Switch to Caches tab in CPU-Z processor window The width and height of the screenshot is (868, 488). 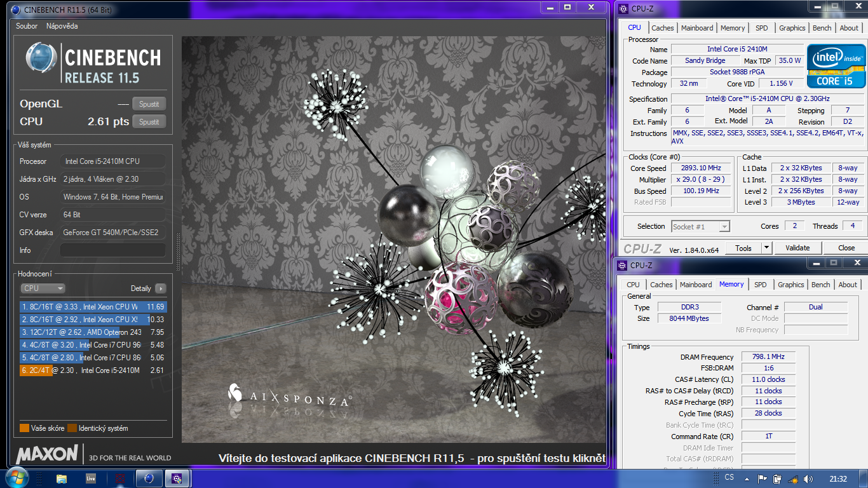click(663, 28)
